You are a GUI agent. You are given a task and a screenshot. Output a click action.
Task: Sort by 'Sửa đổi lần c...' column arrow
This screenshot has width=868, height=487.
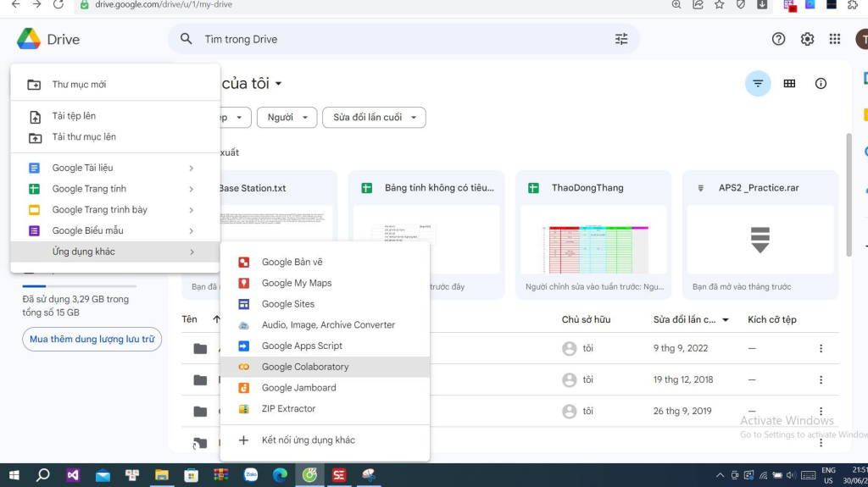[726, 320]
